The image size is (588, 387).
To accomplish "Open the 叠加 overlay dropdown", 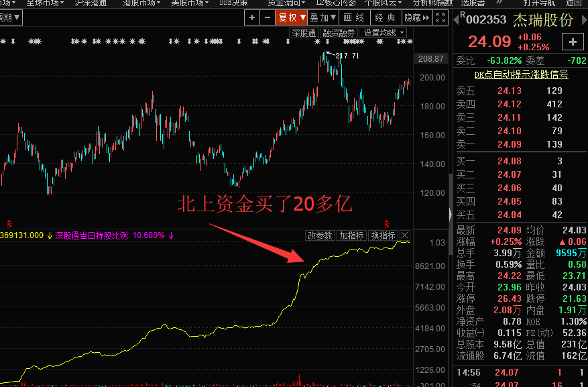I will pos(323,17).
